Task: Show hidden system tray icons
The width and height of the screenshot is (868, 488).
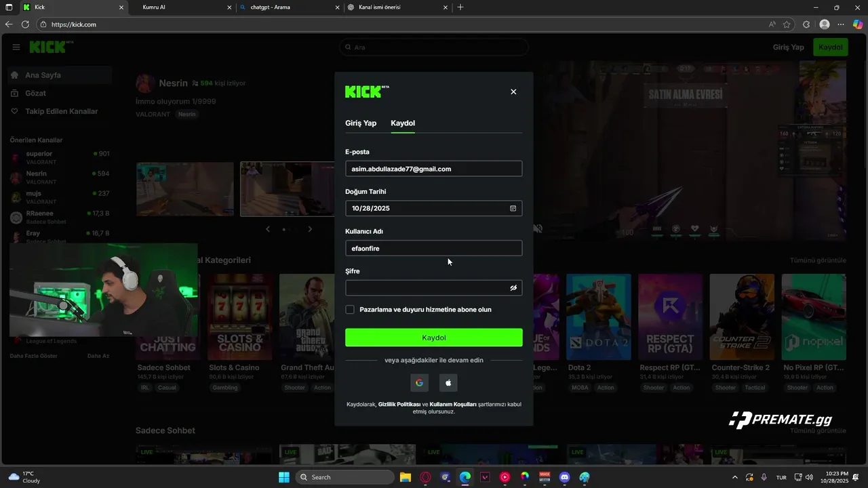Action: 735,477
